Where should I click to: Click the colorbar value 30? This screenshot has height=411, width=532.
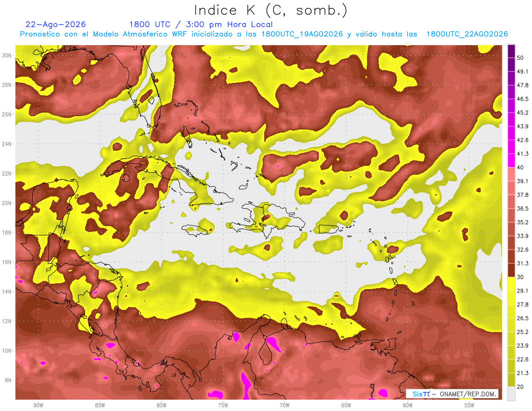click(x=521, y=277)
